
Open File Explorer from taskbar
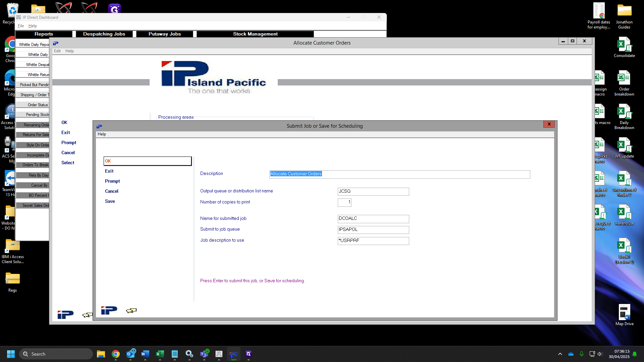101,354
